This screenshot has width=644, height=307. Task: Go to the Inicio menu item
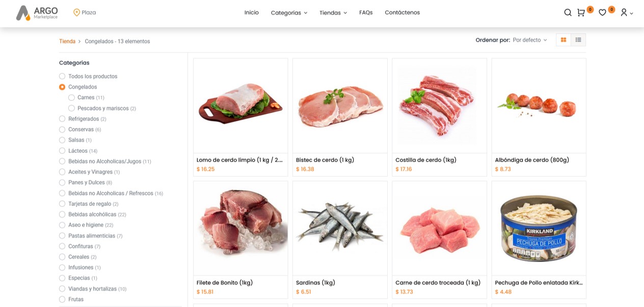252,12
